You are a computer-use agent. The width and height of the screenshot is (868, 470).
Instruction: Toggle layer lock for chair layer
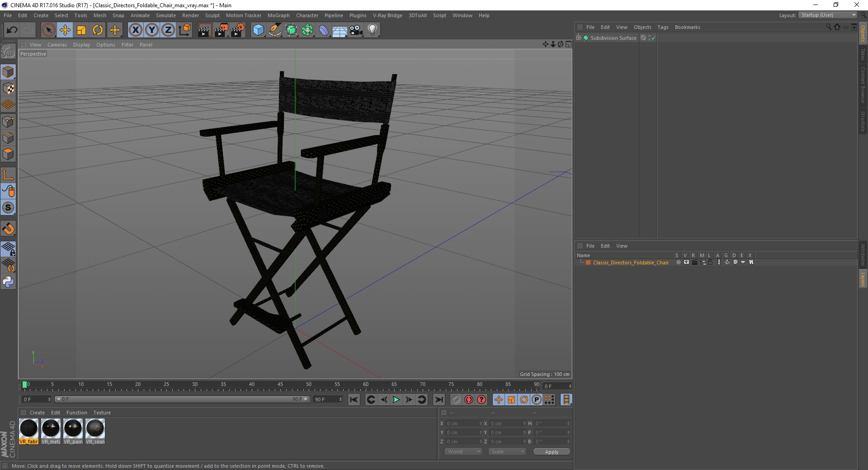(x=710, y=262)
